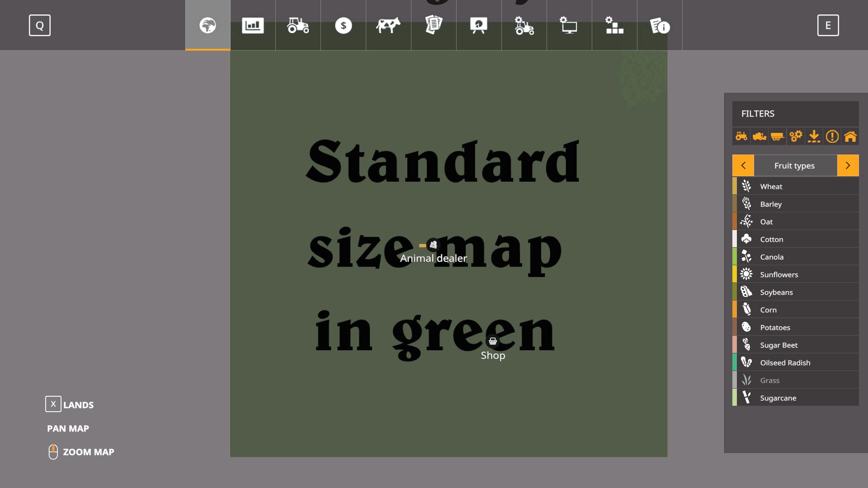
Task: Click the Sunflowers yellow color swatch
Action: click(735, 274)
